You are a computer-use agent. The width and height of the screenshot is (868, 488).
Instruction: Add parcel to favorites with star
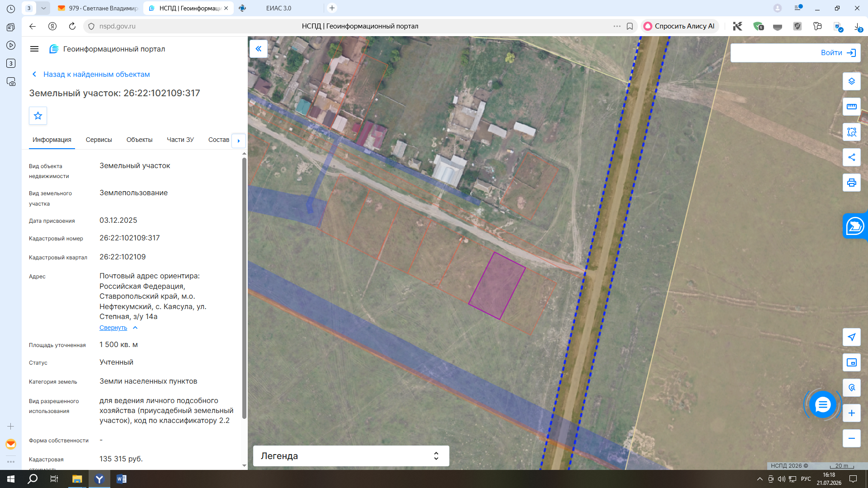(38, 116)
